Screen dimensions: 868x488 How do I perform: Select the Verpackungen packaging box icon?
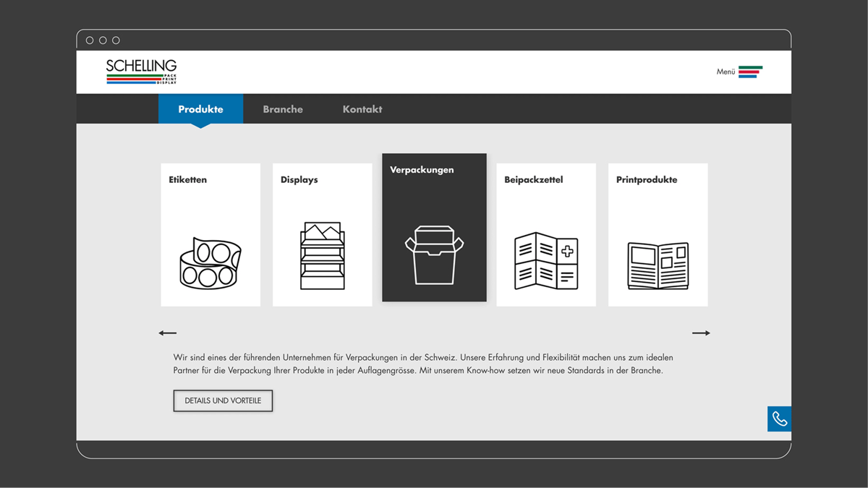(x=434, y=253)
